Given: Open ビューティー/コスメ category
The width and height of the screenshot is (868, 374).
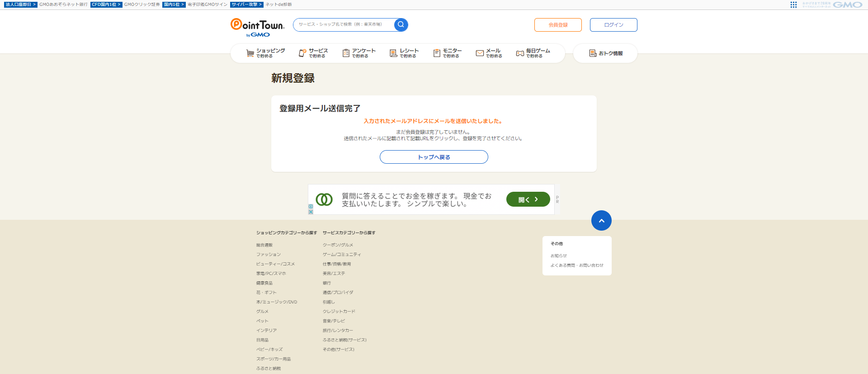Looking at the screenshot, I should coord(275,264).
